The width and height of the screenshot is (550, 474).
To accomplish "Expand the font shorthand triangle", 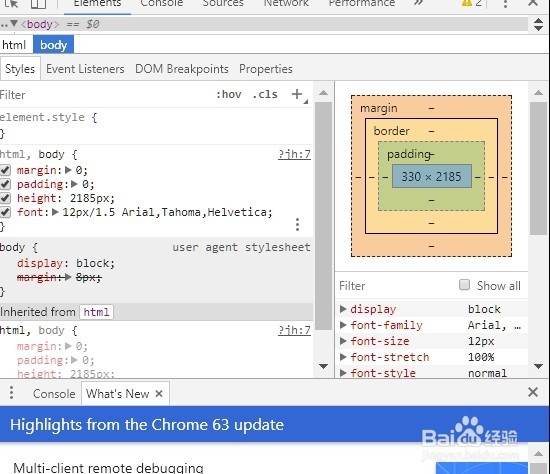I will [55, 212].
